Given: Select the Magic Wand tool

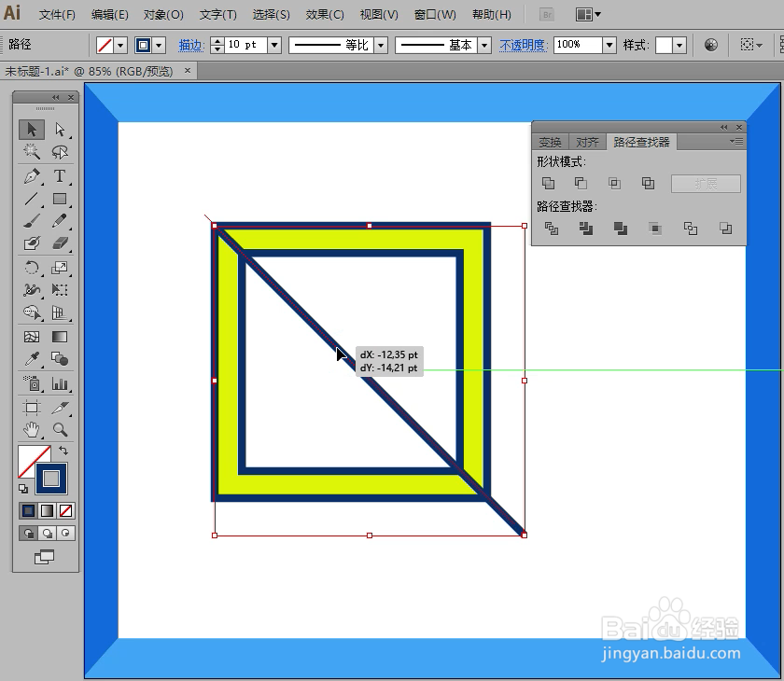Looking at the screenshot, I should pyautogui.click(x=32, y=151).
